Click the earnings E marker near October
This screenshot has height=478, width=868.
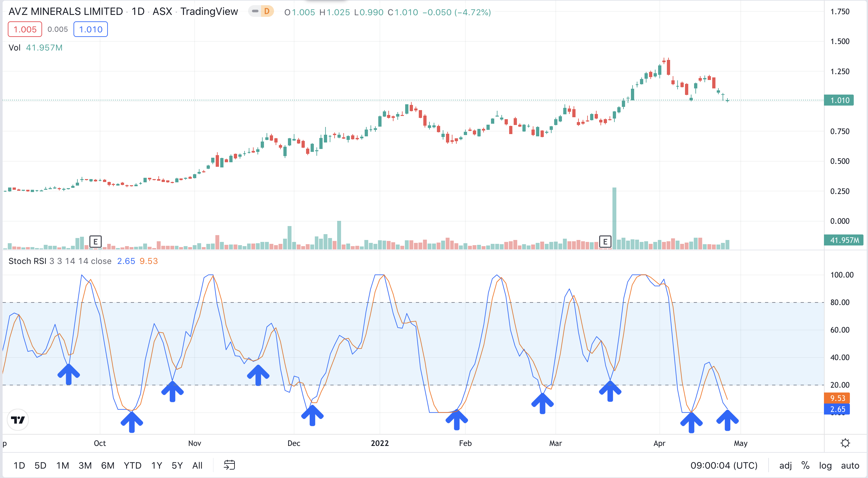pos(95,242)
